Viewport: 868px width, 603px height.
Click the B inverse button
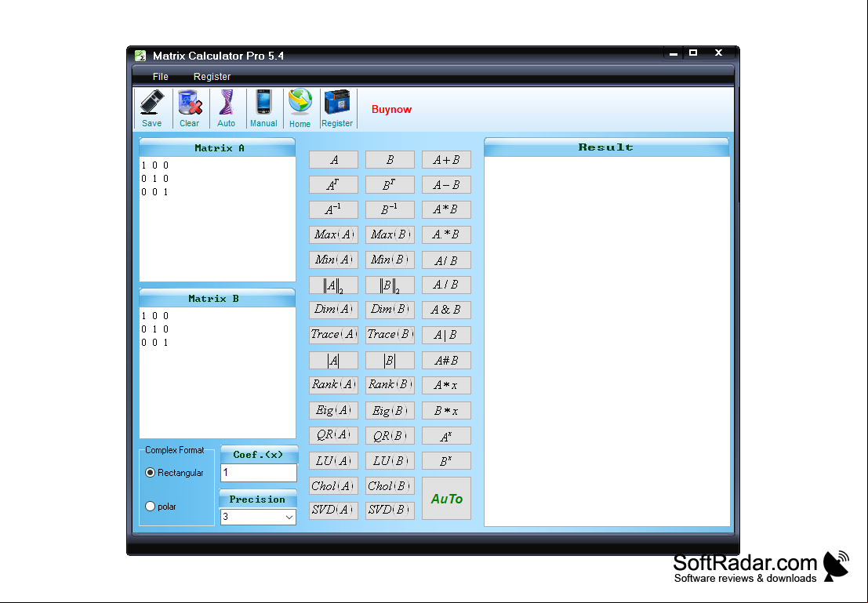390,209
